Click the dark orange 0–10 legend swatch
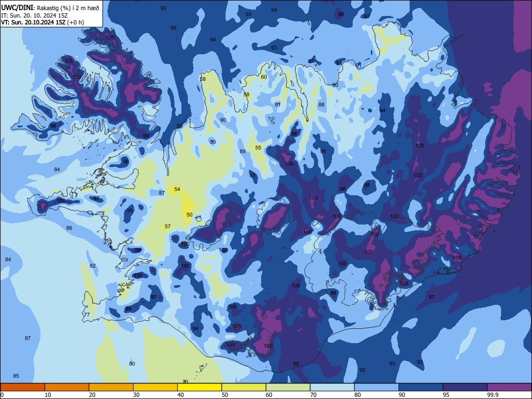The width and height of the screenshot is (532, 399). point(22,387)
